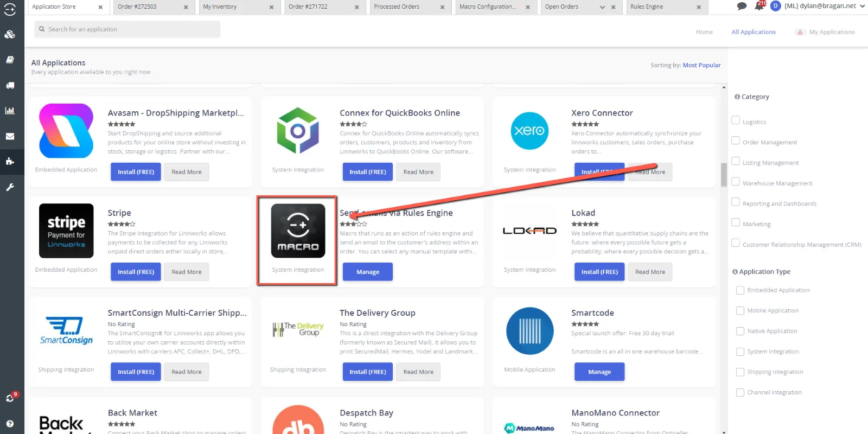Click The Delivery Group app logo
This screenshot has width=868, height=434.
(298, 329)
